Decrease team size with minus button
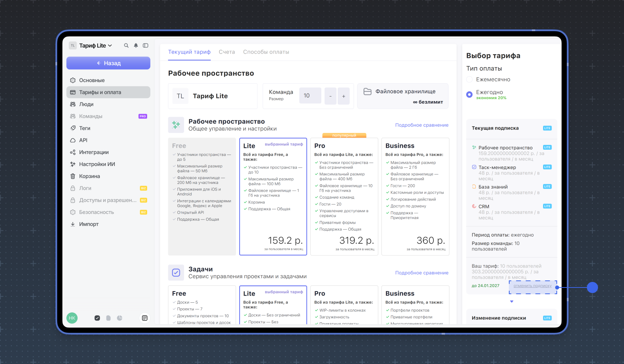 tap(331, 96)
